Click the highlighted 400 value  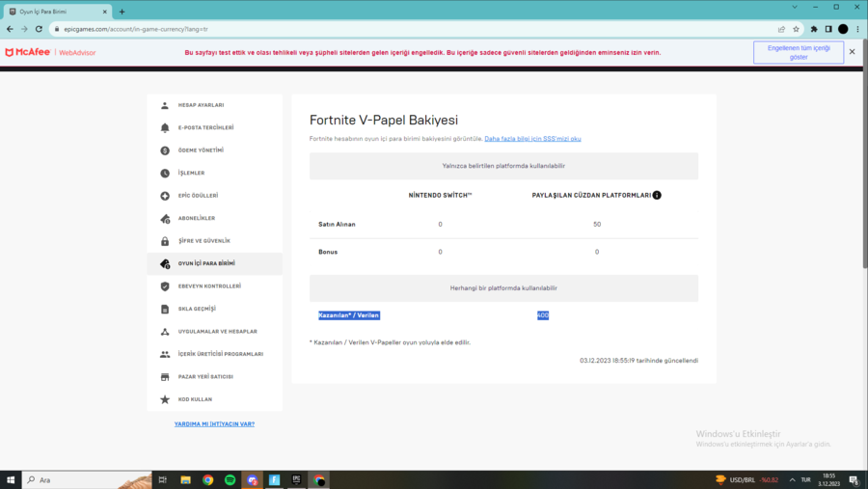click(x=542, y=315)
